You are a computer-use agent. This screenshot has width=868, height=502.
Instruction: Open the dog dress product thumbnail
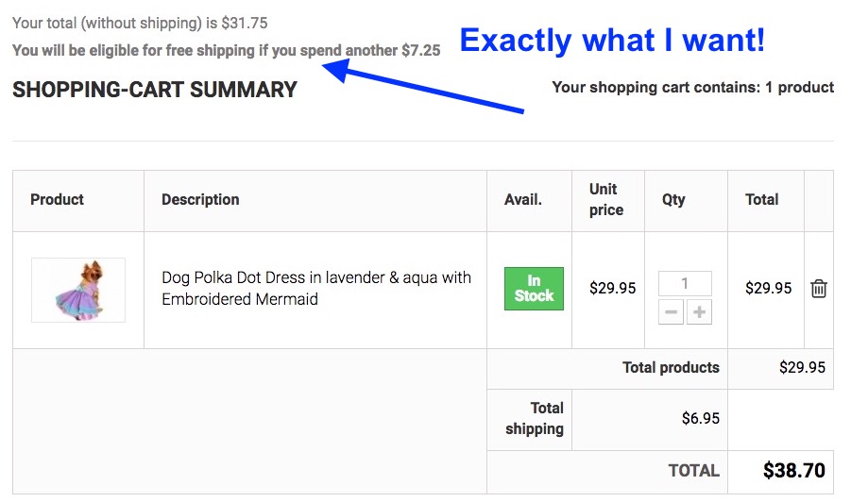78,291
